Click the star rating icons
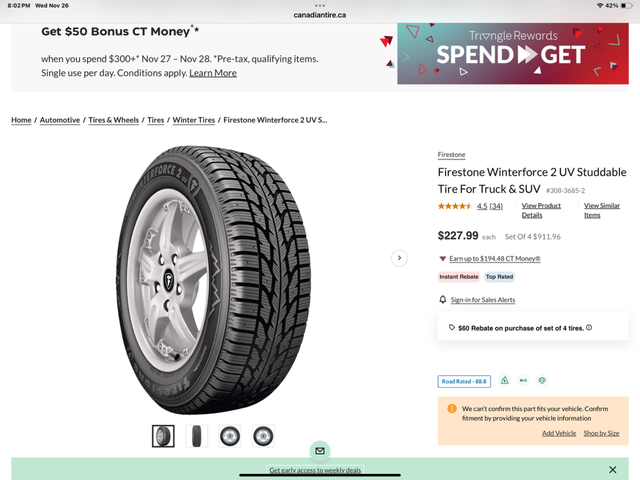 [454, 206]
